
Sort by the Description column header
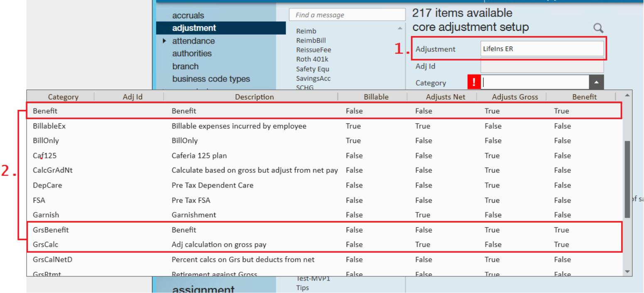point(255,97)
